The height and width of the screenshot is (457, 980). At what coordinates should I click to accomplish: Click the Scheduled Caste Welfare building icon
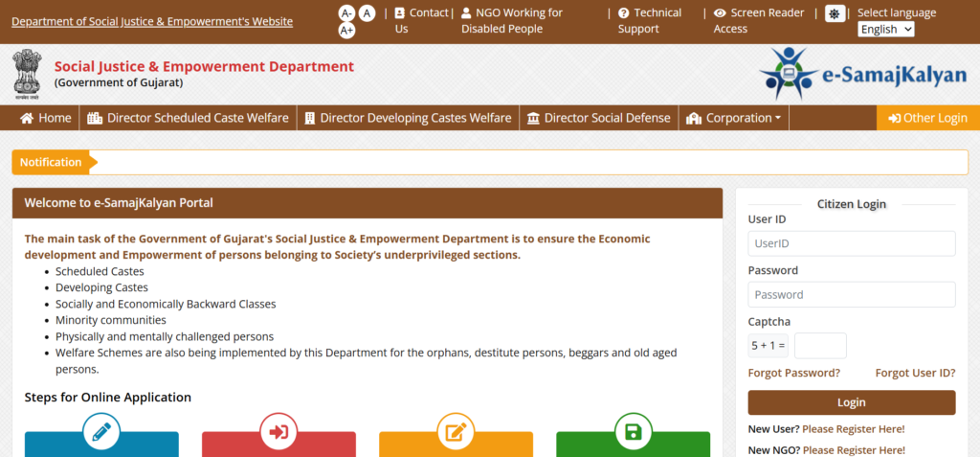coord(95,118)
